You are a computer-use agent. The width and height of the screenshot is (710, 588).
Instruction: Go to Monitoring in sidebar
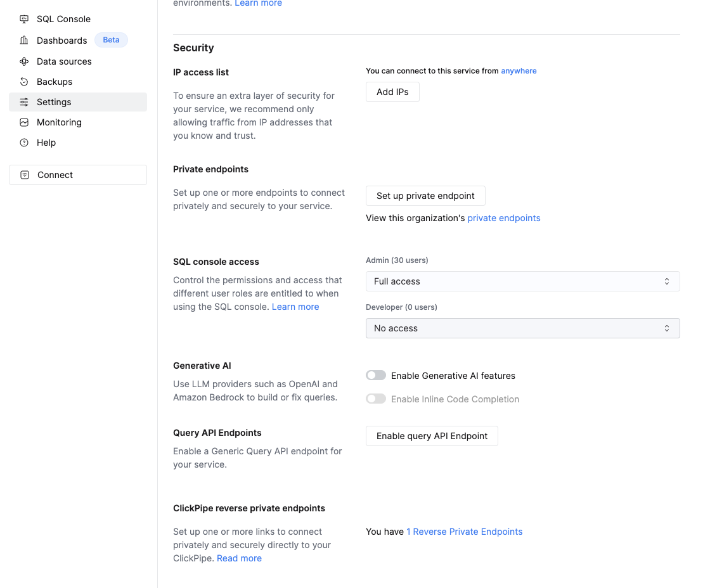[x=59, y=122]
